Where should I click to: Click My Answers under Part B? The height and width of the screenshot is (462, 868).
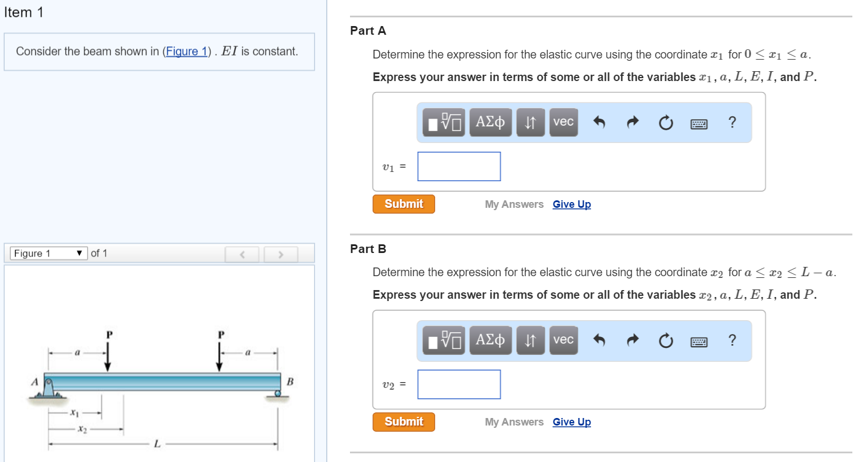513,421
